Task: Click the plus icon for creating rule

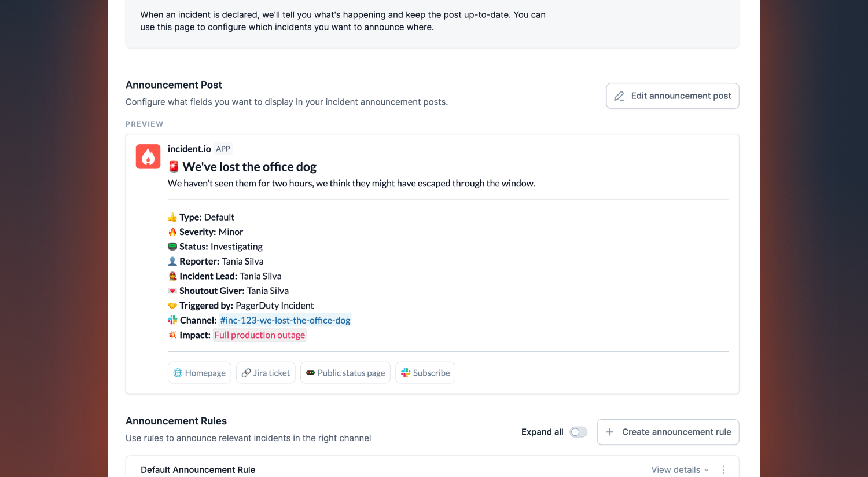Action: pos(610,432)
